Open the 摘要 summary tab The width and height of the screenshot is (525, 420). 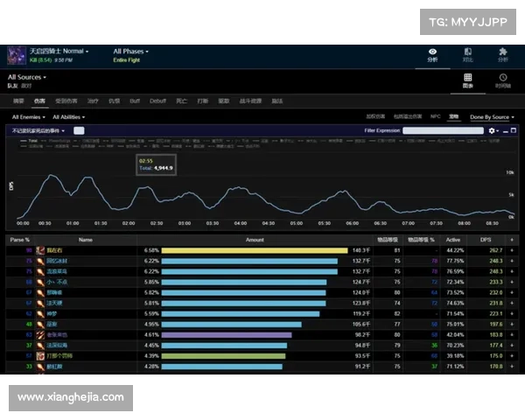click(x=18, y=101)
